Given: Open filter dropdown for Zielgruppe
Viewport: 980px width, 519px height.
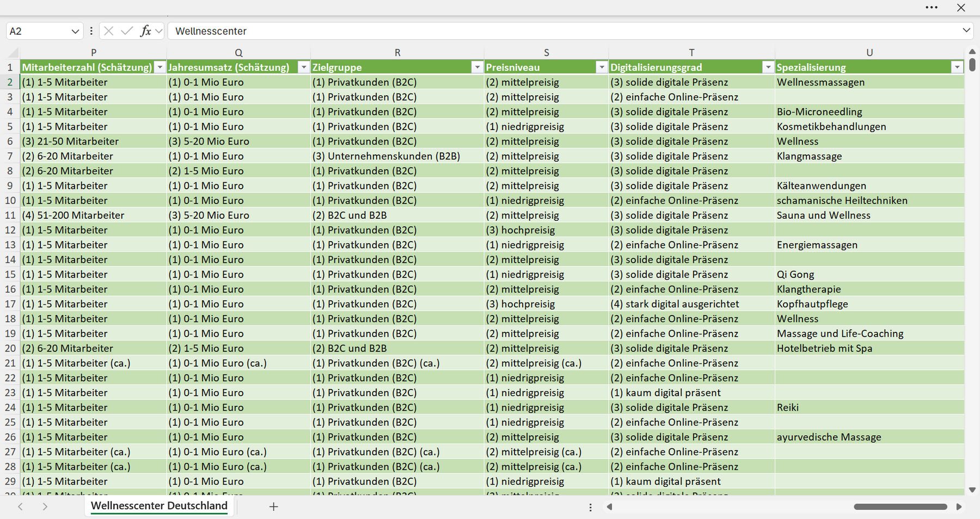Looking at the screenshot, I should (x=477, y=67).
